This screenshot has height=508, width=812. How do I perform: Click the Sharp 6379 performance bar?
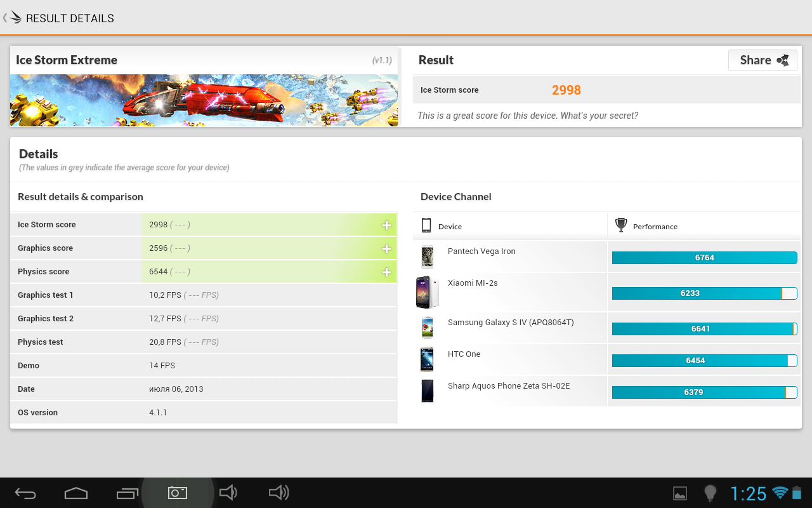pos(704,392)
